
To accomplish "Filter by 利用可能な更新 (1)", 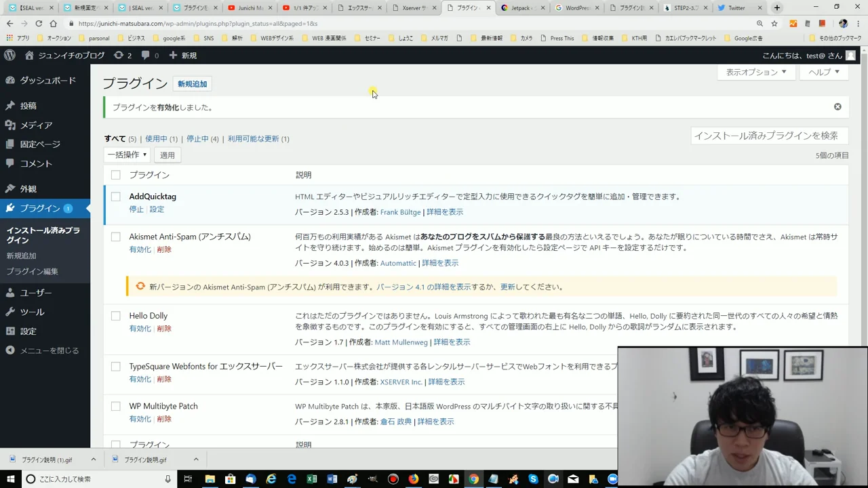I will pyautogui.click(x=258, y=138).
